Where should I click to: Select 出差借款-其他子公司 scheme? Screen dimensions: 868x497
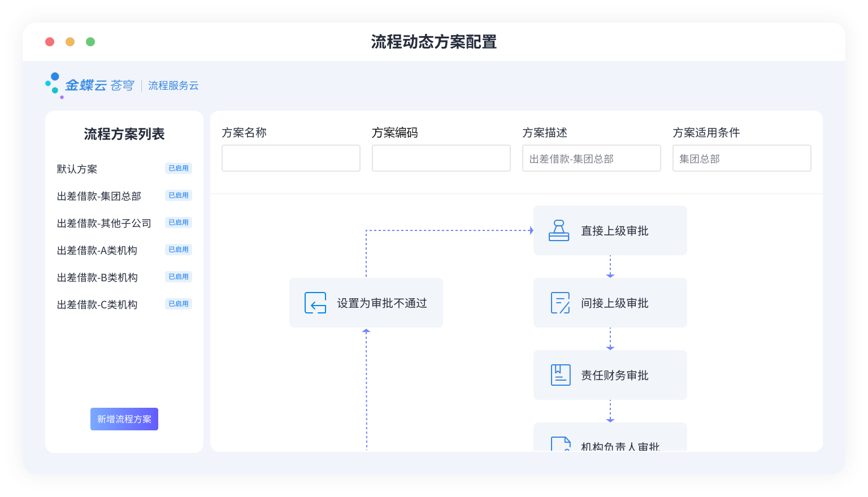click(x=104, y=223)
